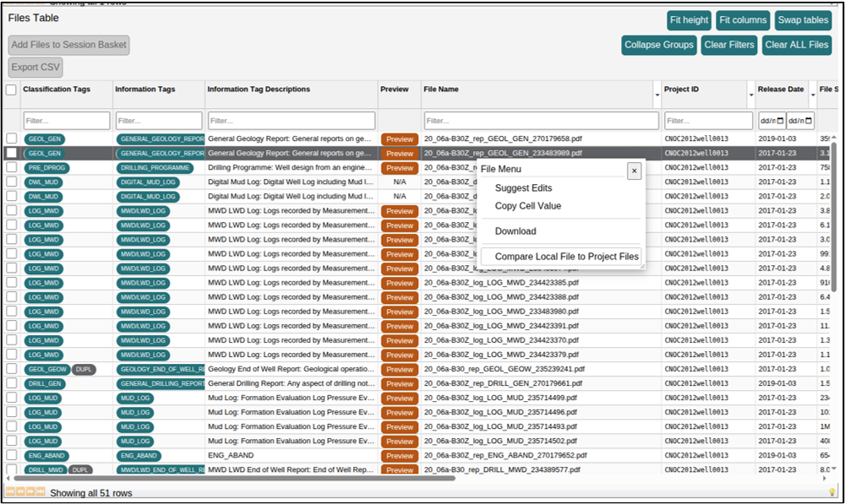Sort by the Information Tags column header
The height and width of the screenshot is (504, 845).
point(145,89)
